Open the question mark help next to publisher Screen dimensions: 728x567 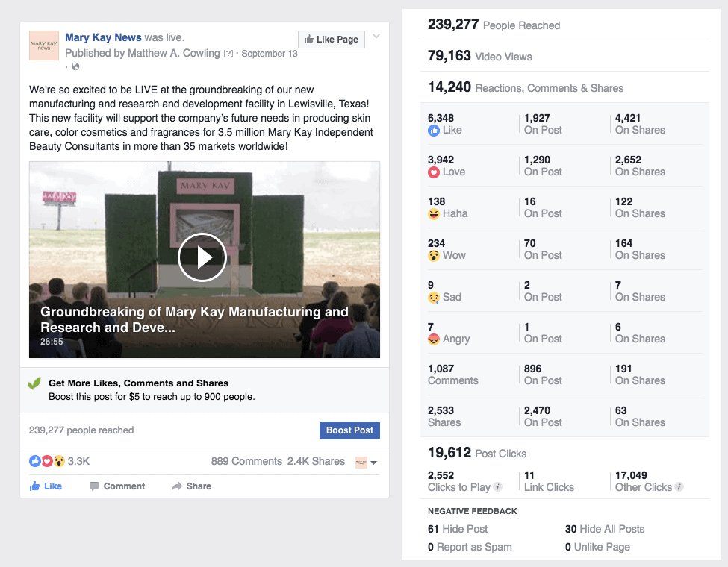click(x=228, y=54)
